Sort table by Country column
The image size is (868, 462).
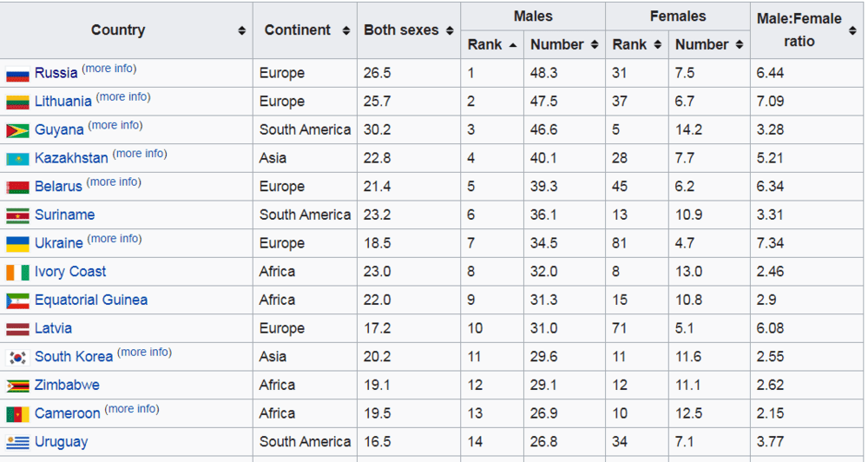pos(241,30)
